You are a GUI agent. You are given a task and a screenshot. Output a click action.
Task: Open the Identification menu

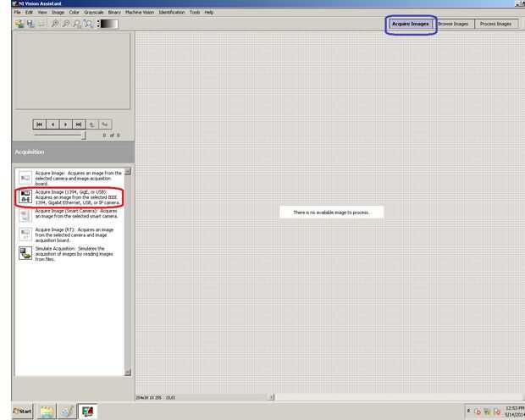[172, 13]
